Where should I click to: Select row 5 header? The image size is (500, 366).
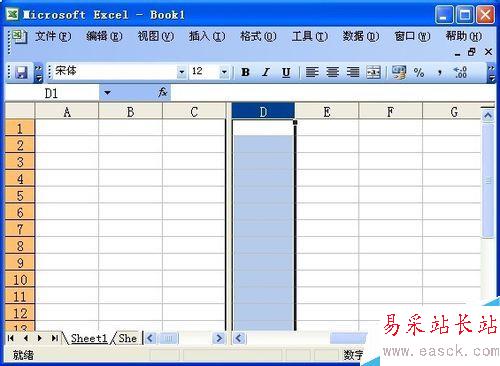[x=20, y=195]
